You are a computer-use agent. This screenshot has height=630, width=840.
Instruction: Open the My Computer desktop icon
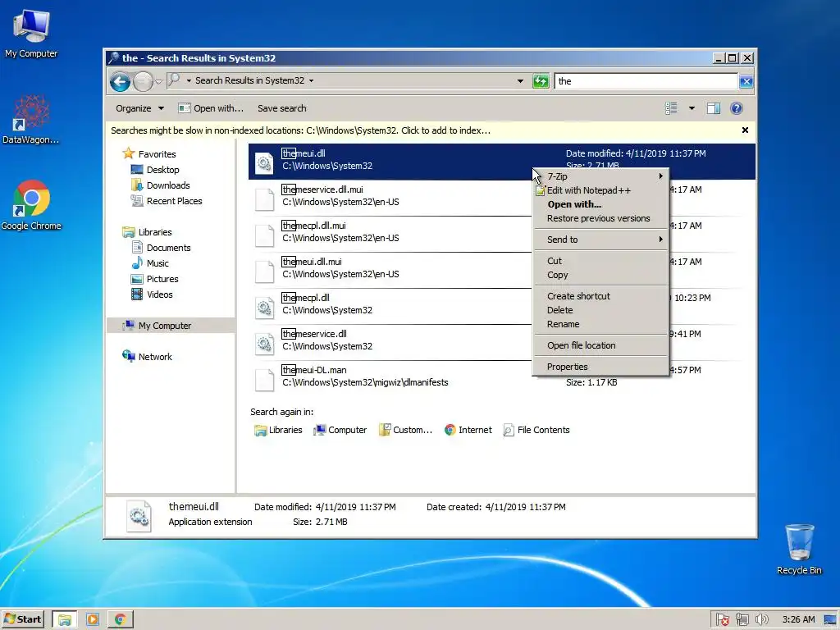tap(31, 33)
